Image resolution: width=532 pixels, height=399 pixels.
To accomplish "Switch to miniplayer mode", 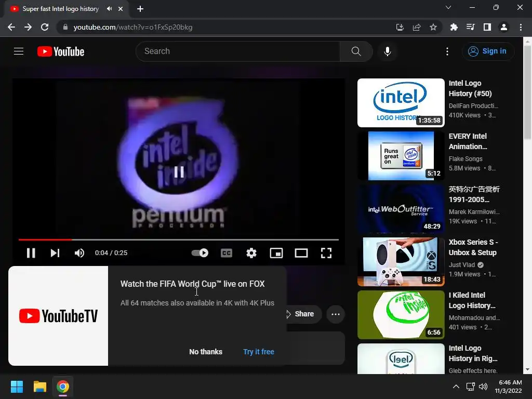I will point(276,253).
